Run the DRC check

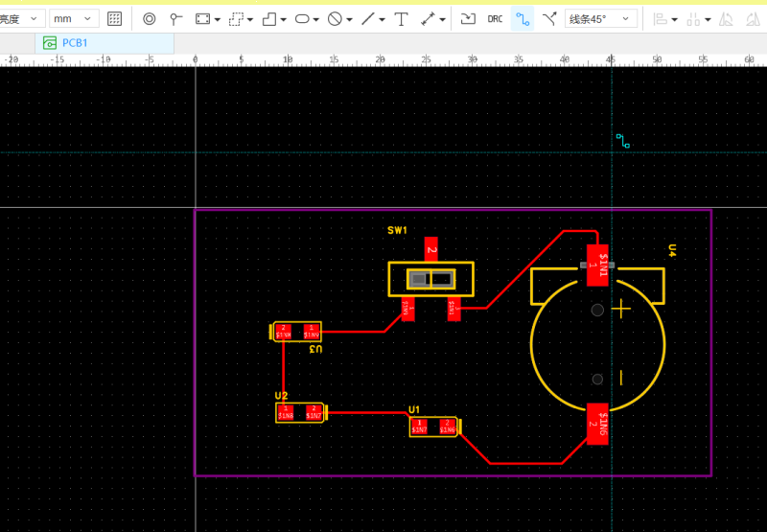(495, 18)
